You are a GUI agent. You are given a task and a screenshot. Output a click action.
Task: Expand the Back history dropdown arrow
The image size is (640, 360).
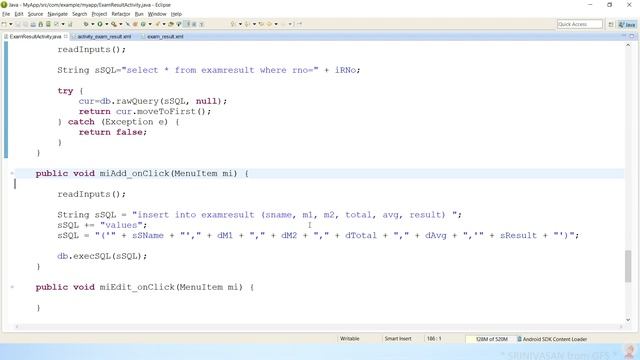(x=276, y=24)
